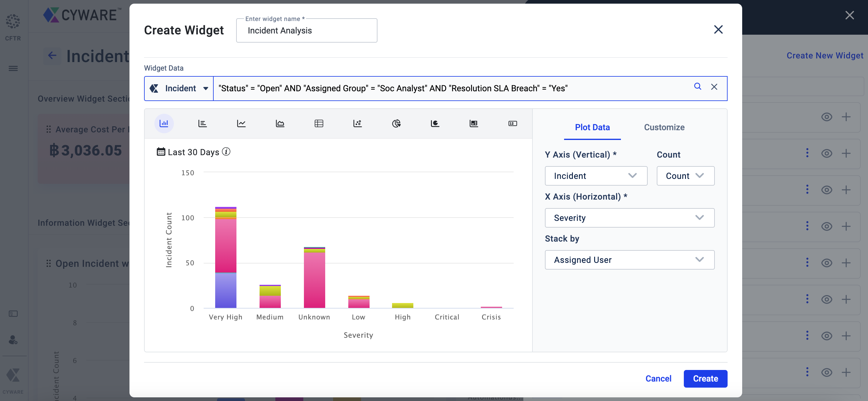Choose the area chart type icon
The width and height of the screenshot is (868, 401).
pyautogui.click(x=280, y=124)
